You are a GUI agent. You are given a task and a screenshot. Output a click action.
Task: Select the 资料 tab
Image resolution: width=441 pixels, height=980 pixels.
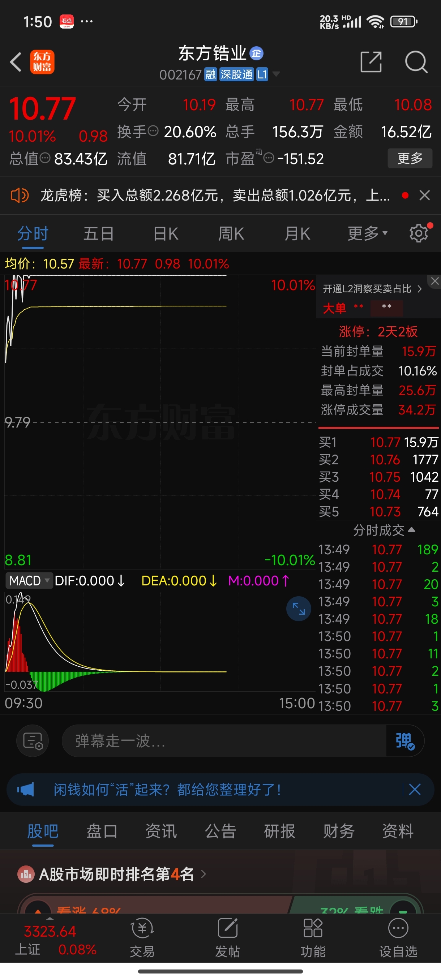coord(398,831)
